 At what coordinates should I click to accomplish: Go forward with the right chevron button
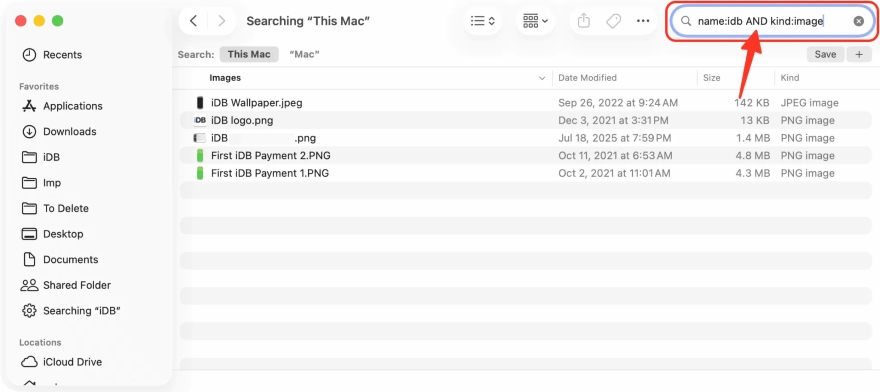(x=222, y=21)
